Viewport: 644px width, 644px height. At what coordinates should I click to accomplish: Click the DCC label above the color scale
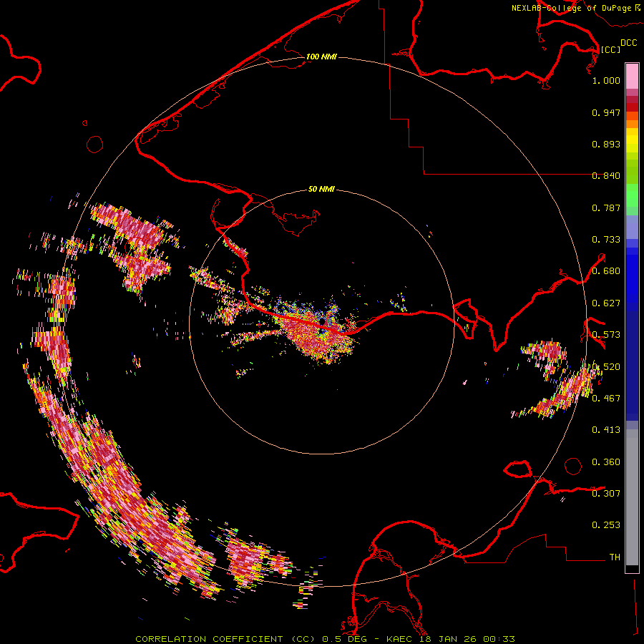click(x=628, y=43)
